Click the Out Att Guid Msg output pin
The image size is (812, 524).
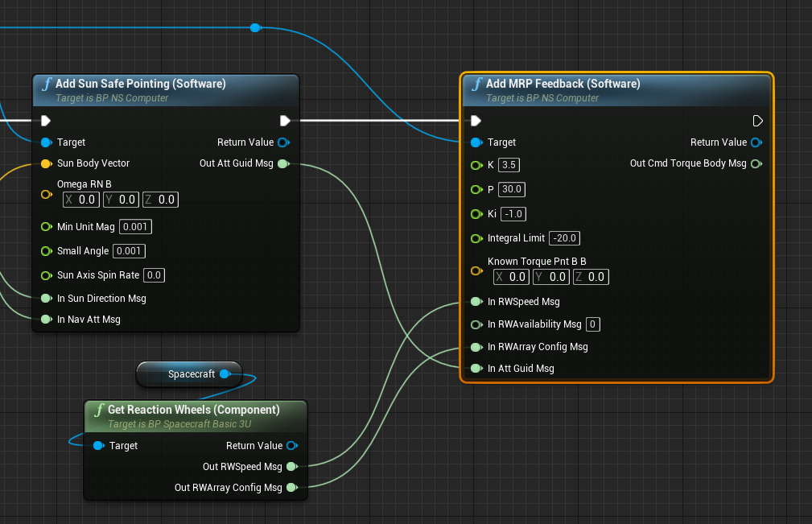tap(282, 163)
